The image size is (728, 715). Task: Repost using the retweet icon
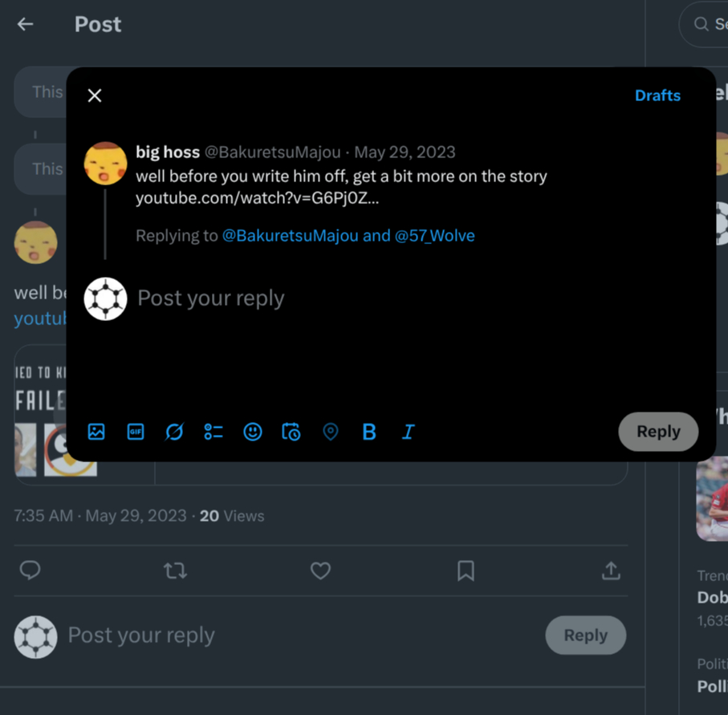pyautogui.click(x=175, y=571)
